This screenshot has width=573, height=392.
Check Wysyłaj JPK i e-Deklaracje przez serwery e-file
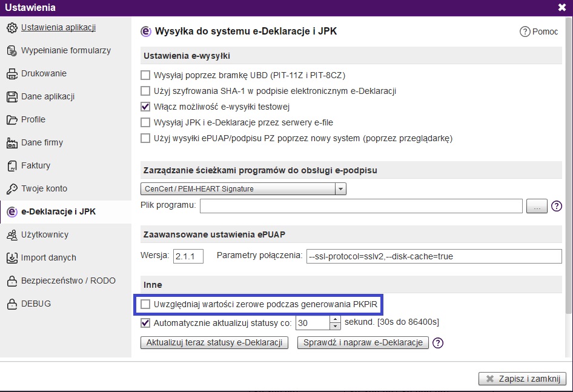pos(145,122)
